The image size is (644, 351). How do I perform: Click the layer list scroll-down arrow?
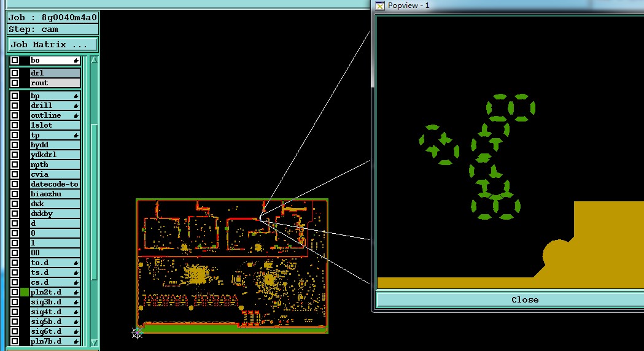pyautogui.click(x=94, y=342)
